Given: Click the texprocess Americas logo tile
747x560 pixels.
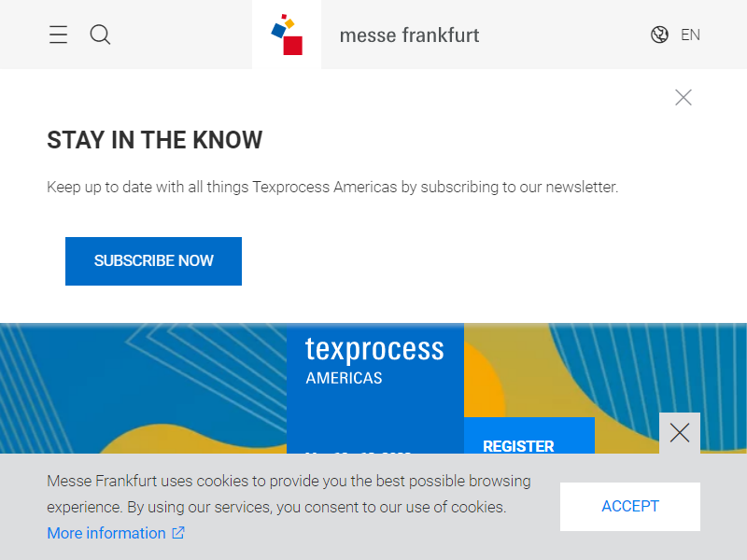Looking at the screenshot, I should 375,388.
